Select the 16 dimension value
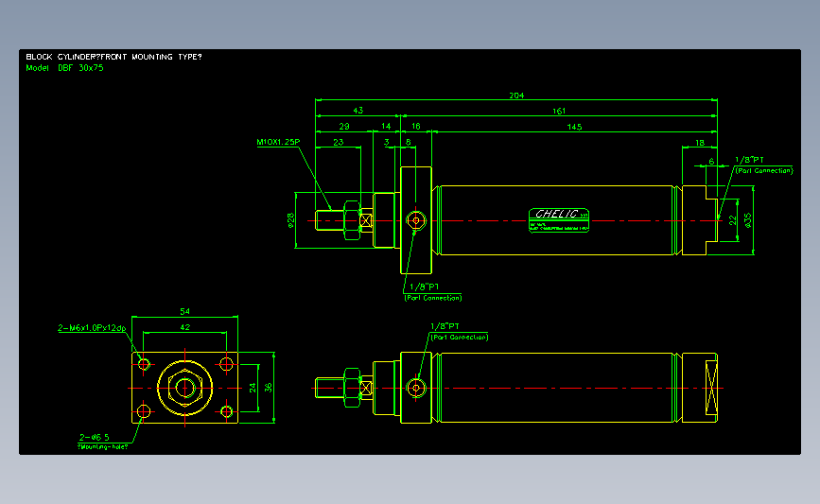This screenshot has height=504, width=820. pos(416,126)
